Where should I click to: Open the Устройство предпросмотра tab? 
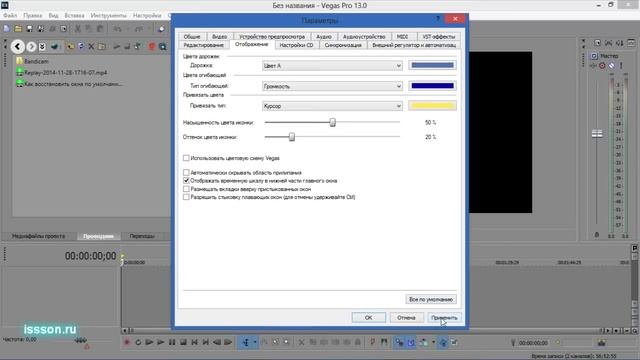(x=272, y=36)
